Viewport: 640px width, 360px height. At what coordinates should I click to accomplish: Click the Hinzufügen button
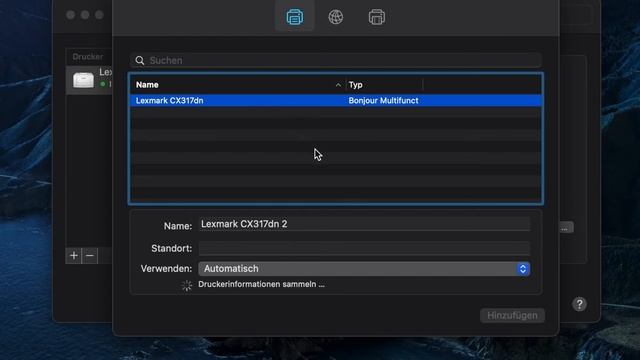click(x=512, y=316)
